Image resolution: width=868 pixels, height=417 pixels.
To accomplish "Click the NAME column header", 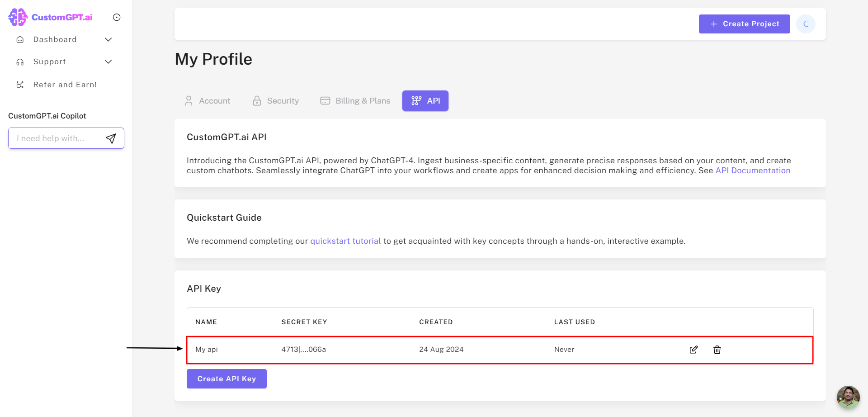I will click(206, 322).
